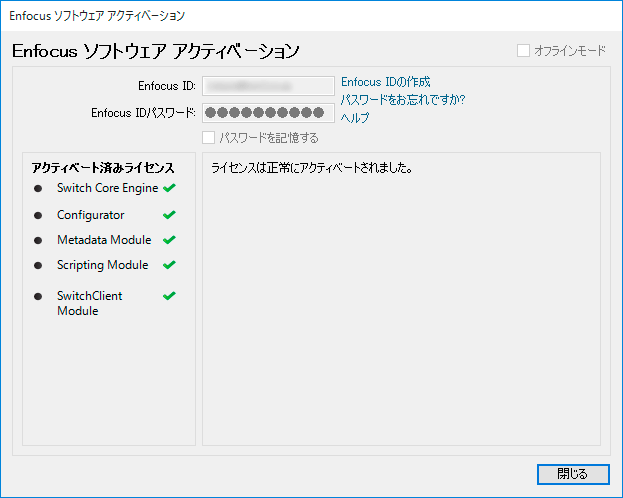Toggle the オフラインモード checkbox
Viewport: 623px width, 498px height.
523,50
